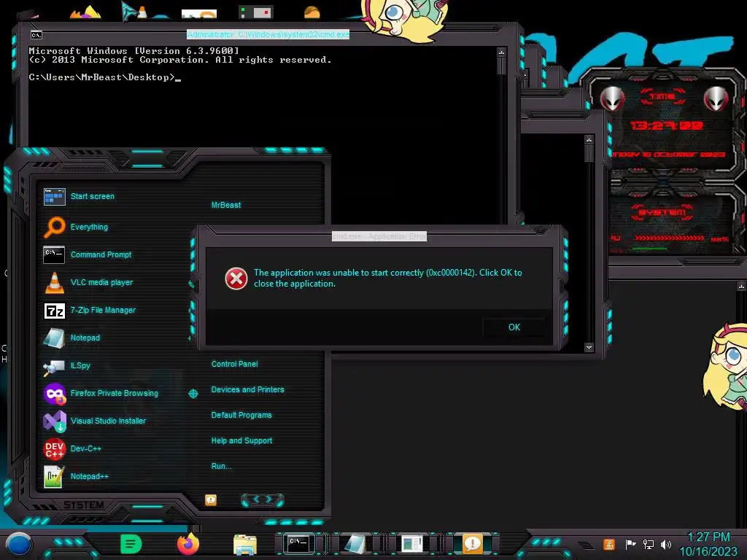Open 7-Zip File Manager in the start menu
The height and width of the screenshot is (560, 747).
89,310
